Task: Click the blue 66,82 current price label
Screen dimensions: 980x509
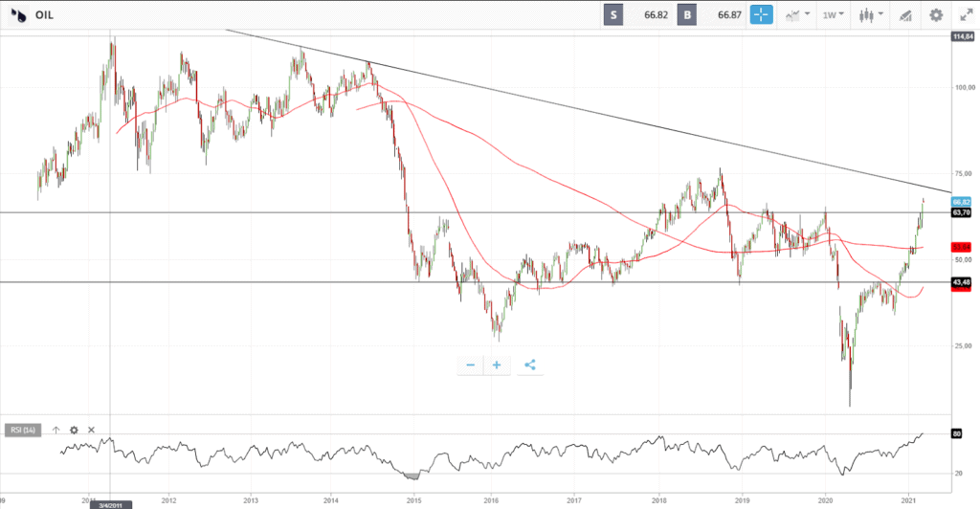Action: coord(961,202)
